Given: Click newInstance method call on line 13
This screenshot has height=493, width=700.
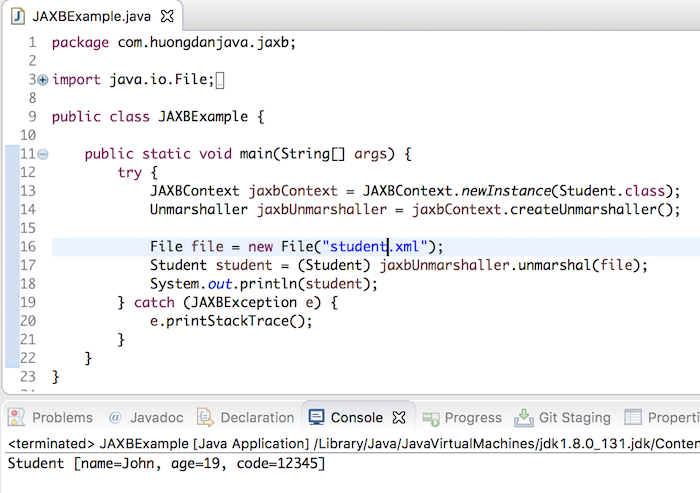Looking at the screenshot, I should (x=506, y=192).
